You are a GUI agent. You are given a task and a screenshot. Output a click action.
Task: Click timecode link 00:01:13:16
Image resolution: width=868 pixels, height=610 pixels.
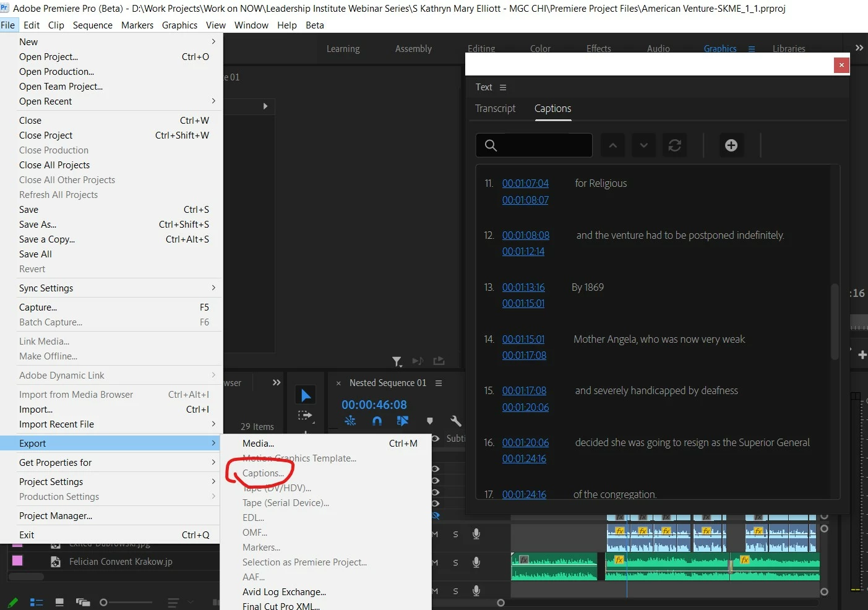pyautogui.click(x=523, y=287)
